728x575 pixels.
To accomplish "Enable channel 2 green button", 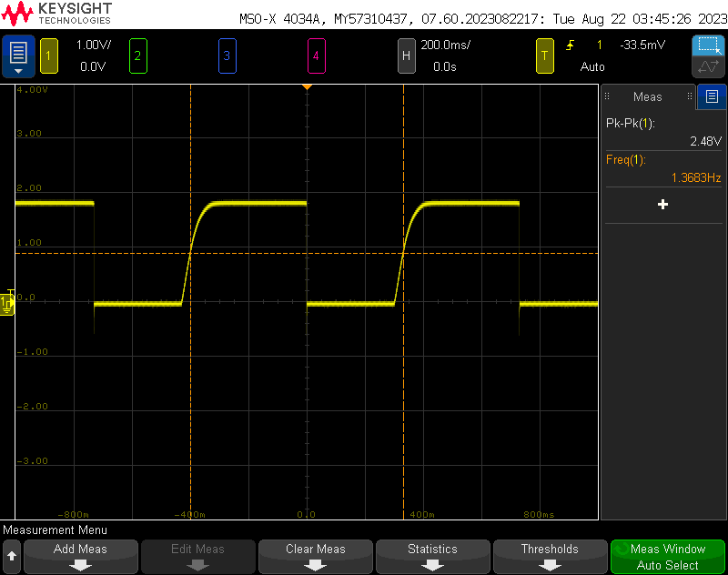I will point(137,55).
